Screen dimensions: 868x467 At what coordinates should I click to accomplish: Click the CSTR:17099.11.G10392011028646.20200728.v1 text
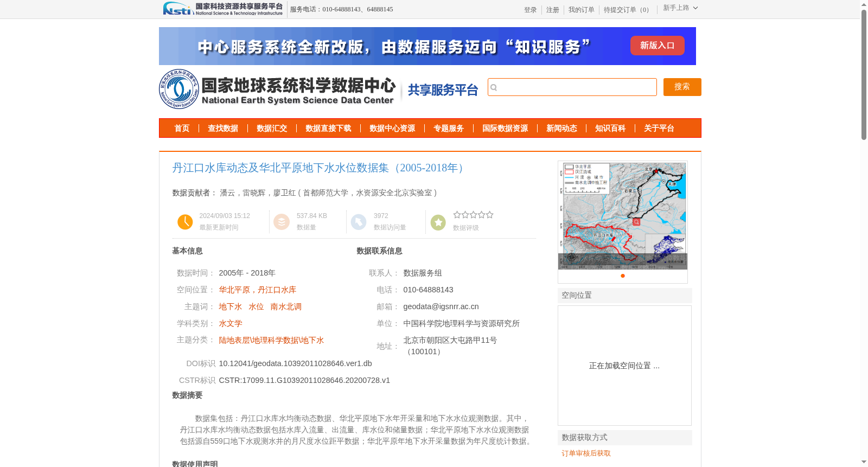[304, 381]
